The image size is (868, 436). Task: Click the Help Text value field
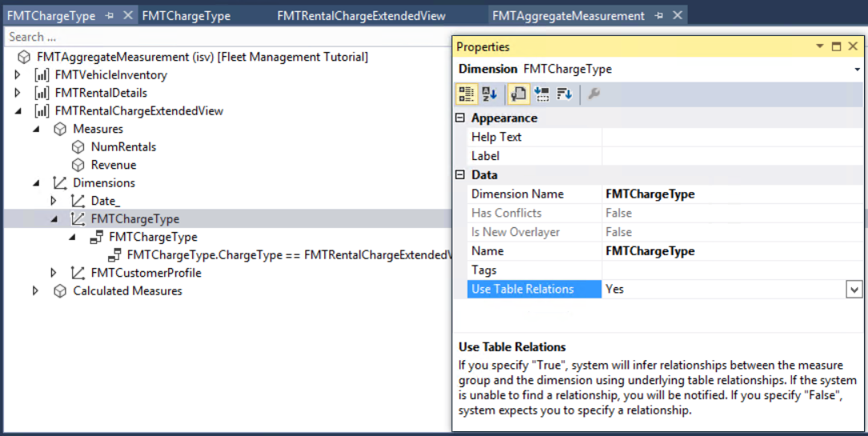(x=732, y=137)
